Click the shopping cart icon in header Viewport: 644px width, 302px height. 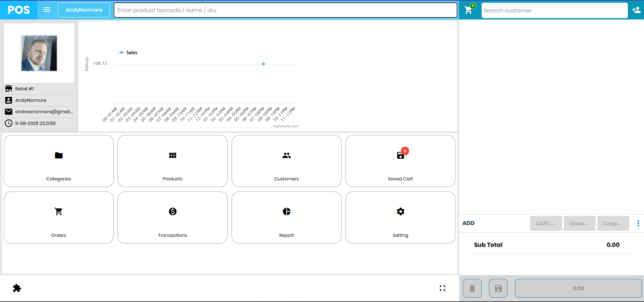point(468,10)
